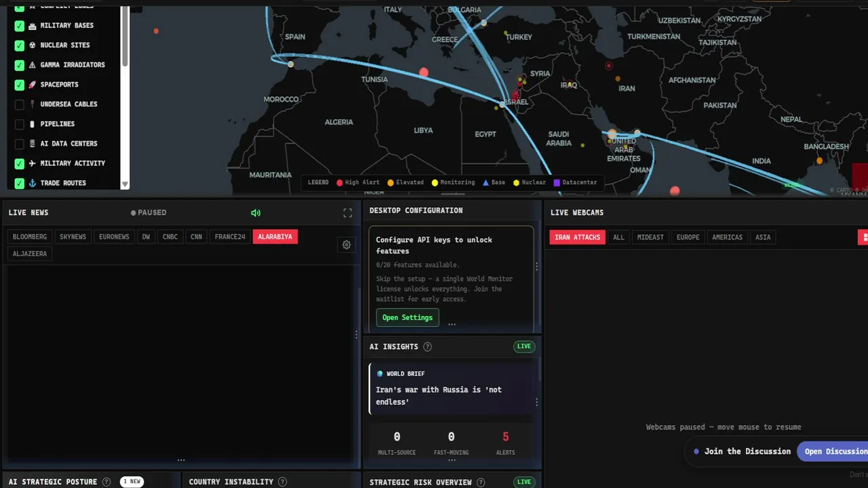Disable the Gamma Irradiators layer
This screenshot has width=868, height=488.
tap(20, 65)
